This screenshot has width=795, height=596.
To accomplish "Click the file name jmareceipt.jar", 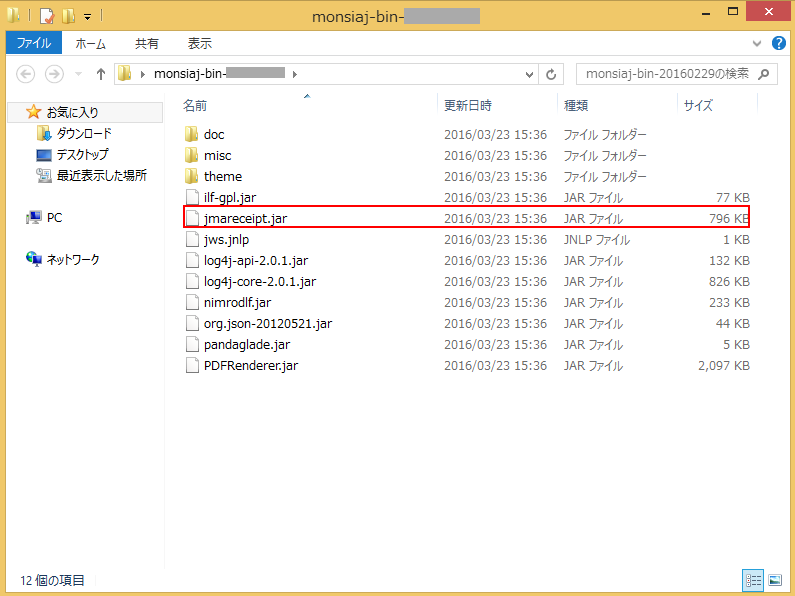I will point(245,218).
